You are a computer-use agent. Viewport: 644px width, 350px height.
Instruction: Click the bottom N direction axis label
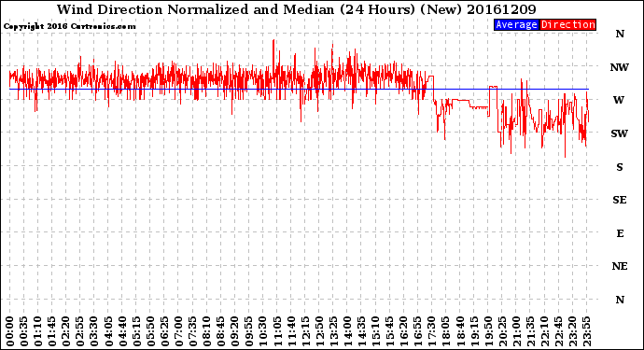coord(620,300)
